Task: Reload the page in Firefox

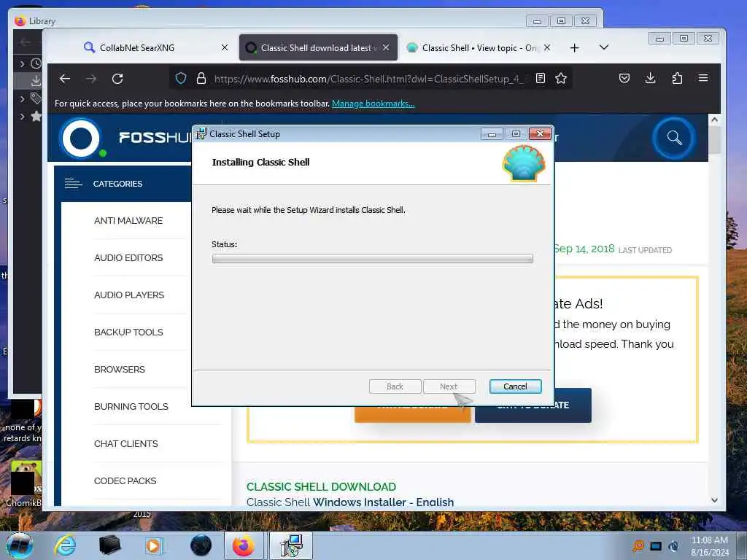Action: pos(117,79)
